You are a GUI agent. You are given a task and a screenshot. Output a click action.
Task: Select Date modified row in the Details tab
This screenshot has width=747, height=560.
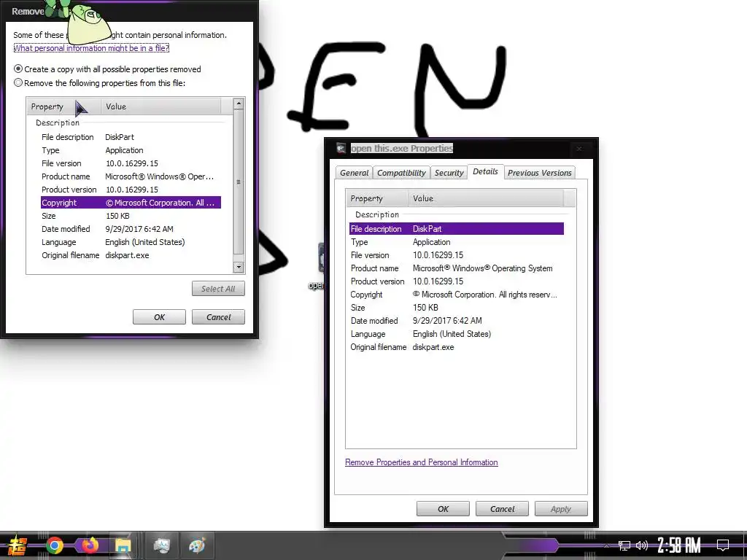tap(457, 321)
